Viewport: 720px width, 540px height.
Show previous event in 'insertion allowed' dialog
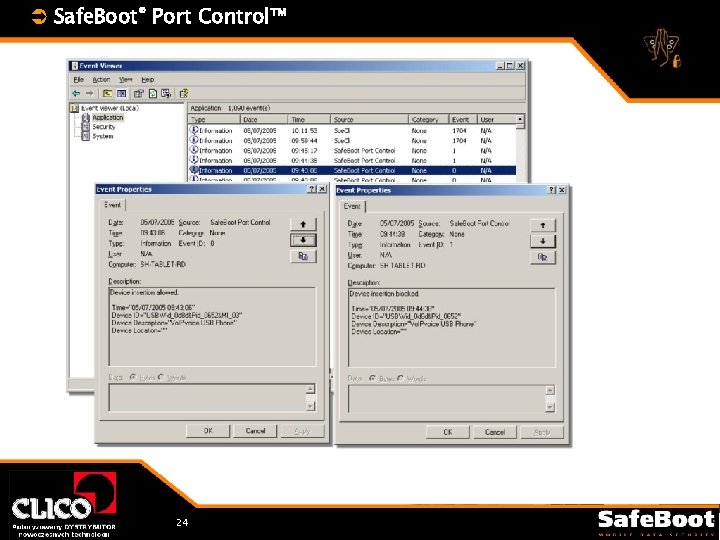click(x=303, y=224)
